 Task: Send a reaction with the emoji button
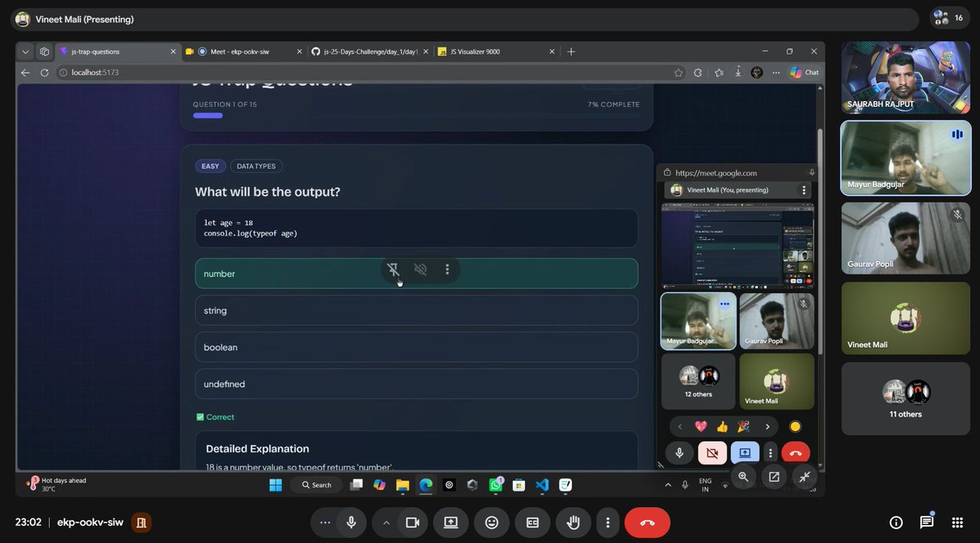[x=492, y=523]
